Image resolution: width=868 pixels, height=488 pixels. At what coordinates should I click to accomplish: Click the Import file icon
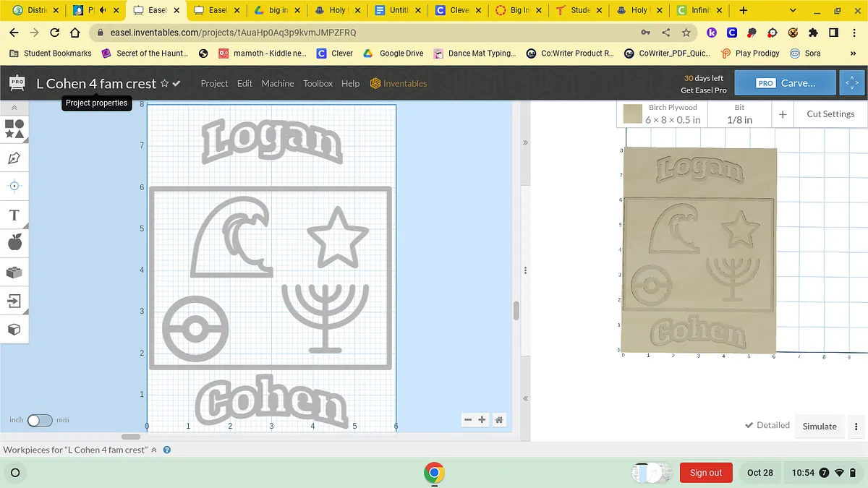(14, 301)
